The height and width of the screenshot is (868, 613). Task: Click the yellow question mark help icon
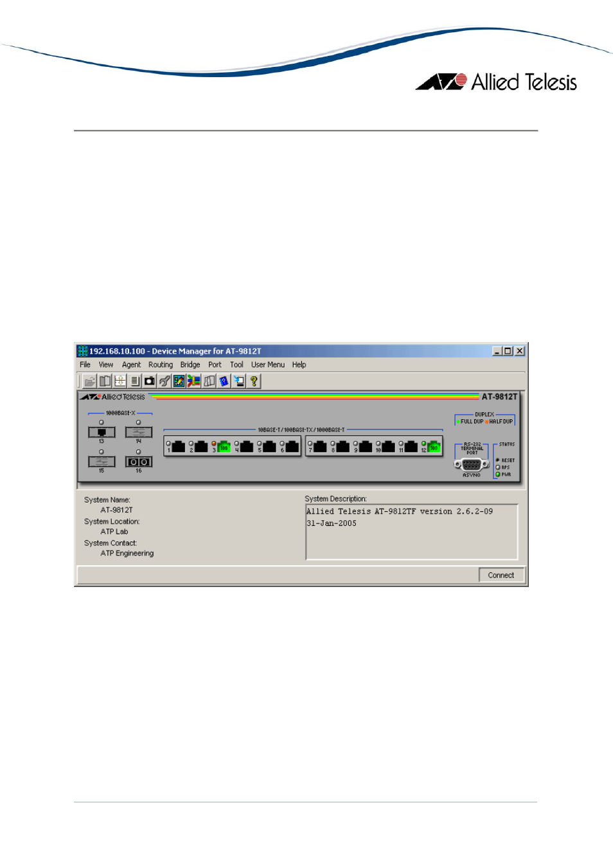[253, 381]
